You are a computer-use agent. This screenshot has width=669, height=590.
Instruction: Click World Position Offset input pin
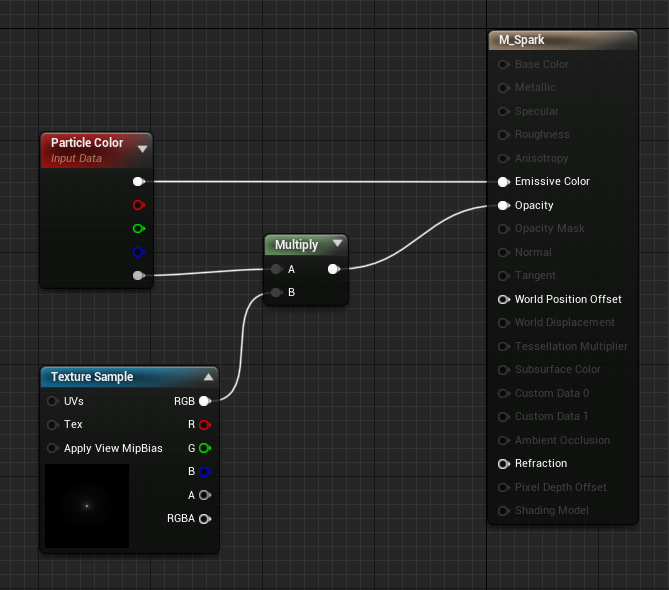(x=504, y=299)
